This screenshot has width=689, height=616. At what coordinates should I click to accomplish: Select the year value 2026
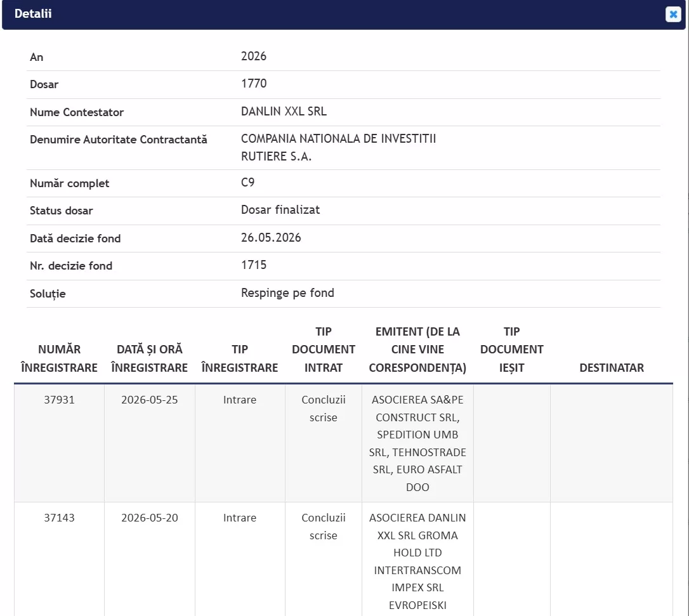pyautogui.click(x=254, y=56)
